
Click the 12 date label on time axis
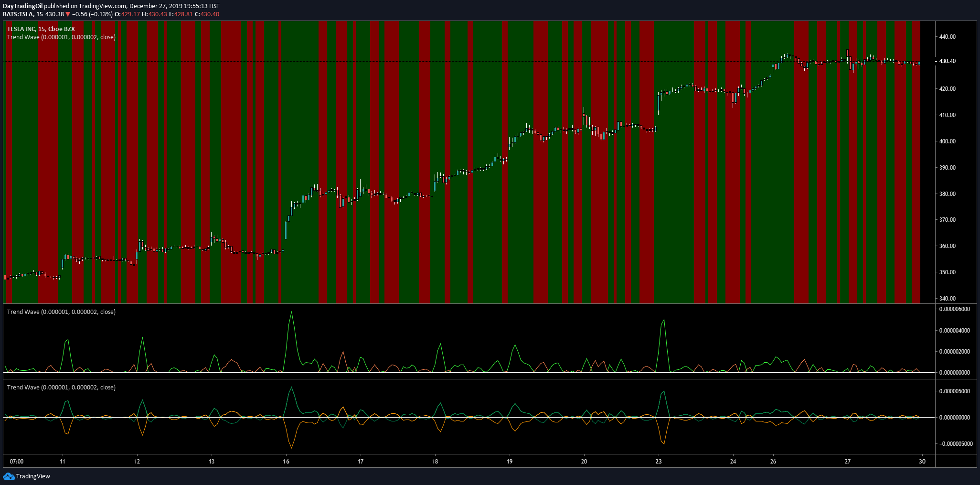pos(137,462)
